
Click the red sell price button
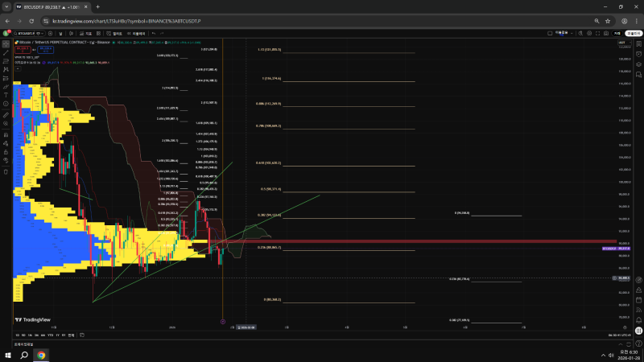[23, 50]
